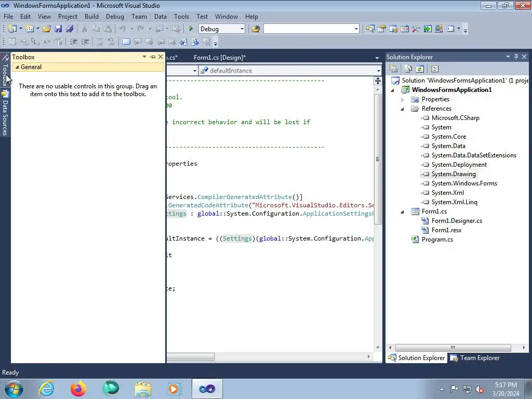This screenshot has width=532, height=399.
Task: Open the active documents list dropdown arrow
Action: tap(377, 58)
